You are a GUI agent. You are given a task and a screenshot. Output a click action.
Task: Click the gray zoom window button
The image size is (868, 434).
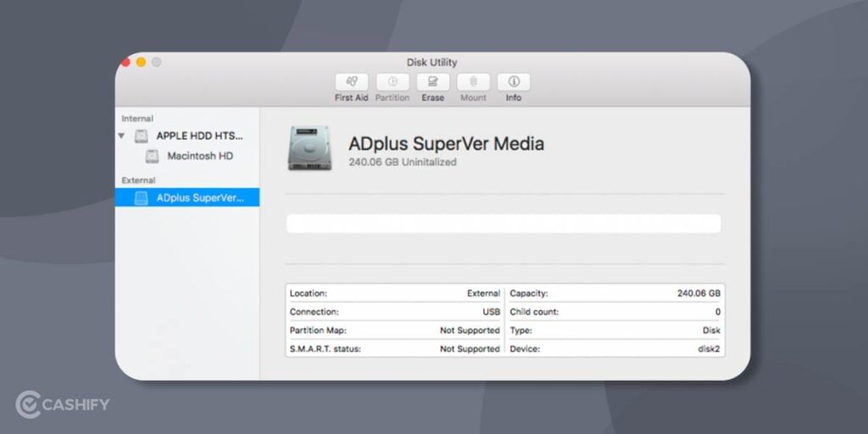coord(157,62)
